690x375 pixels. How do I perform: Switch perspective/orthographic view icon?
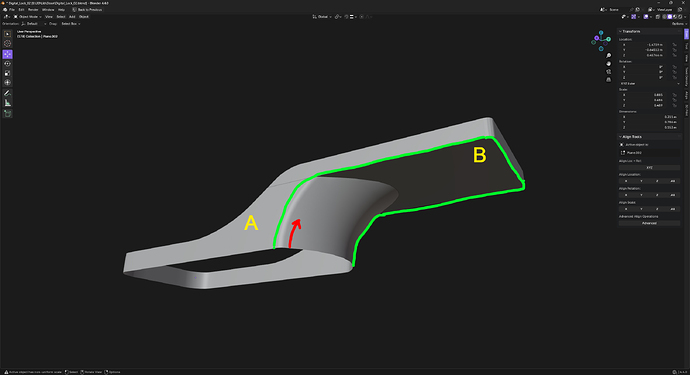coord(608,79)
